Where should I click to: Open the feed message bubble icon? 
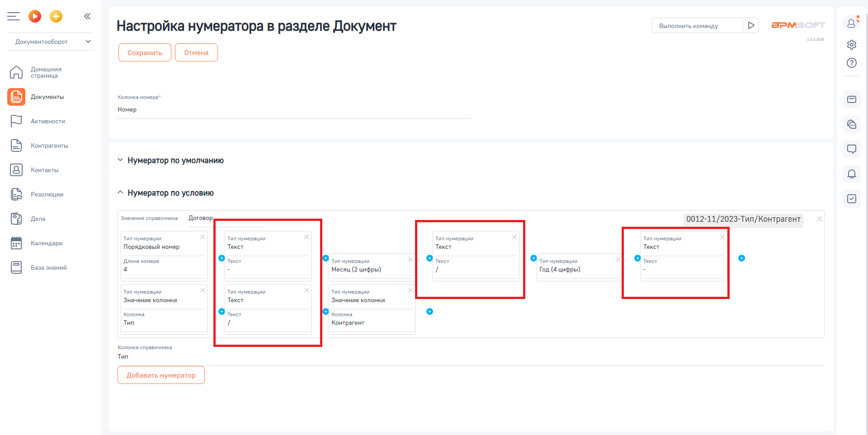click(852, 149)
